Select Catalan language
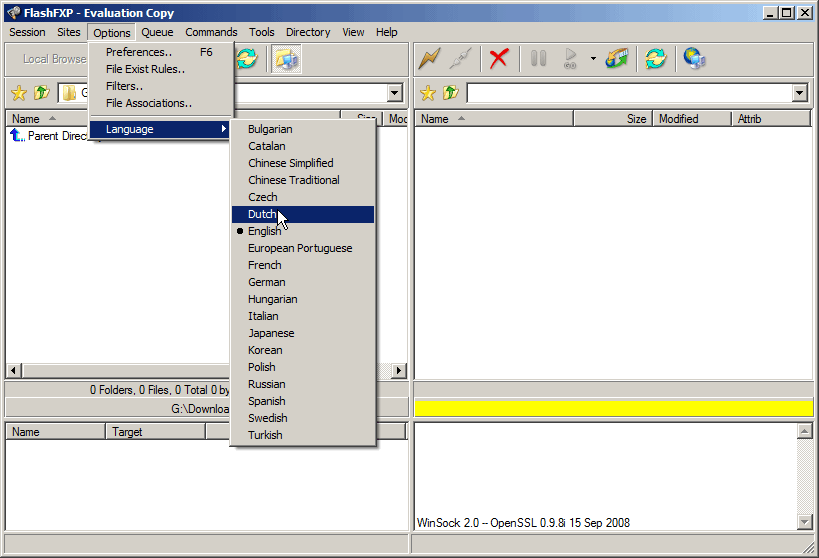 (303, 146)
